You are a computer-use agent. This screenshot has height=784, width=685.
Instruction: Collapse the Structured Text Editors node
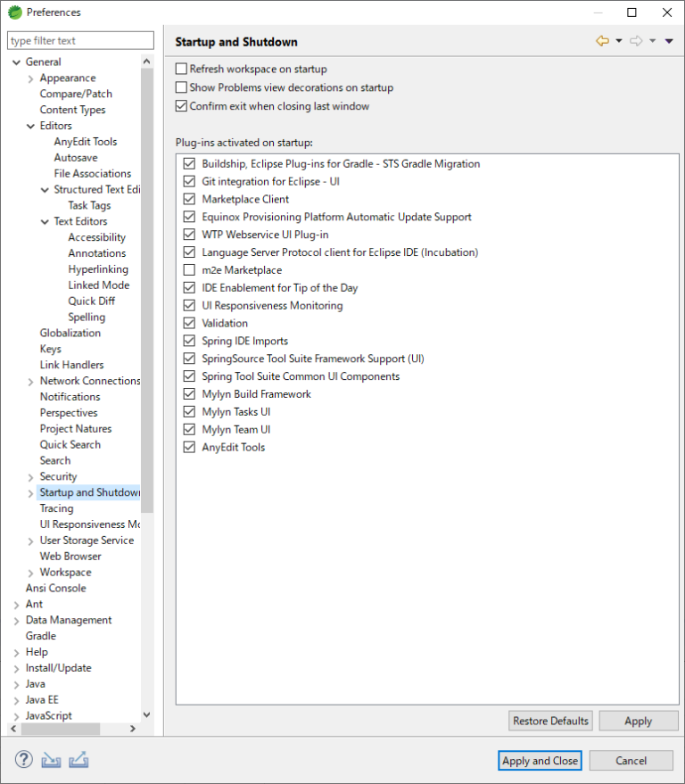click(x=45, y=190)
